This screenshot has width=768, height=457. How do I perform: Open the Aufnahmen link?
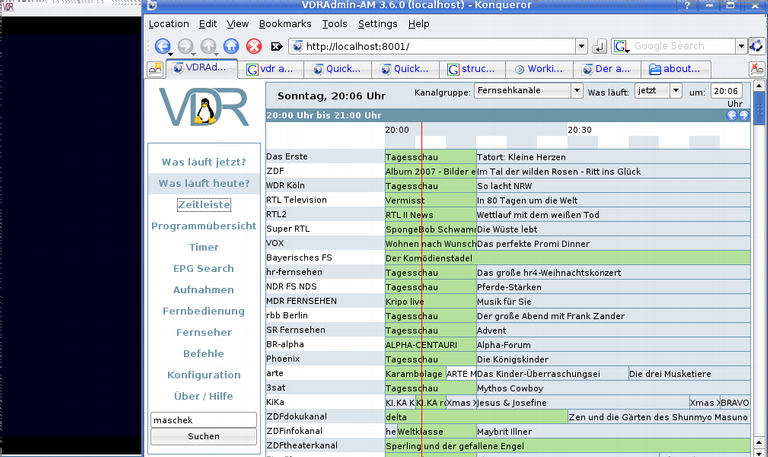point(204,290)
